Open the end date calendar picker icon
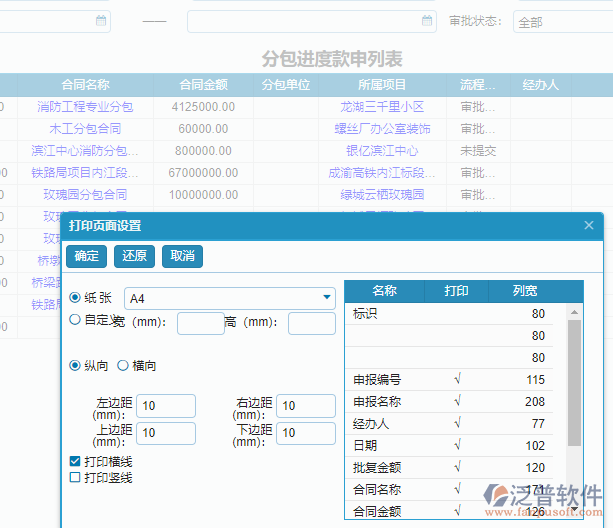Screen dimensions: 613x528 [427, 20]
